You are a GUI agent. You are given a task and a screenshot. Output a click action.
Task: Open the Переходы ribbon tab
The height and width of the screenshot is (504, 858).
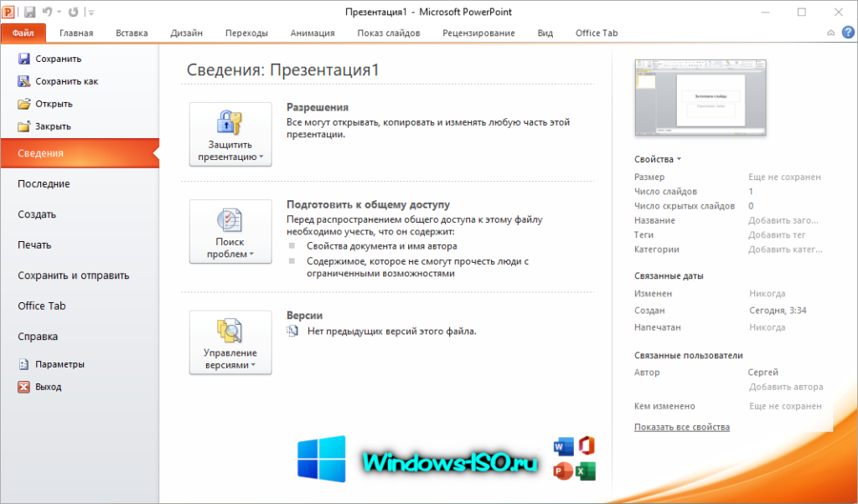pos(246,33)
